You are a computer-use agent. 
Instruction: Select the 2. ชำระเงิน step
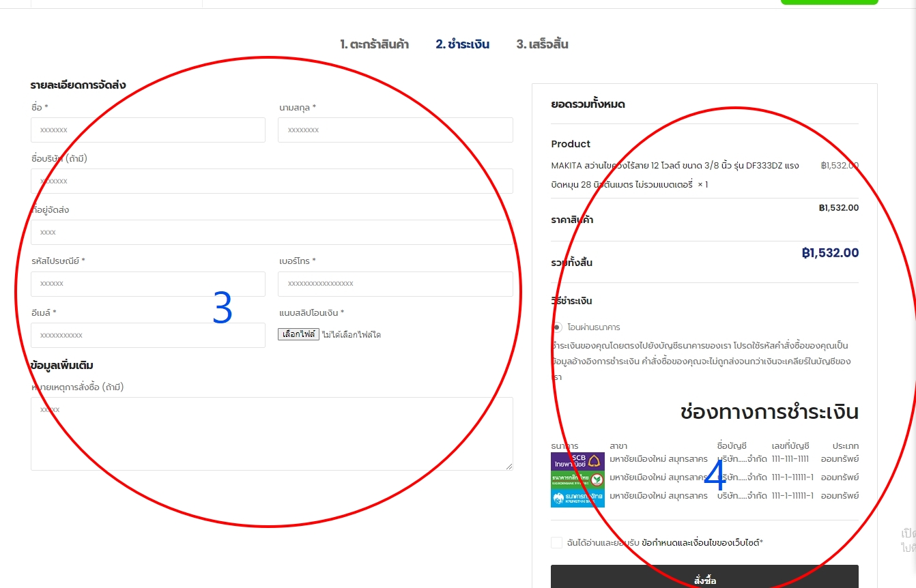click(x=462, y=44)
